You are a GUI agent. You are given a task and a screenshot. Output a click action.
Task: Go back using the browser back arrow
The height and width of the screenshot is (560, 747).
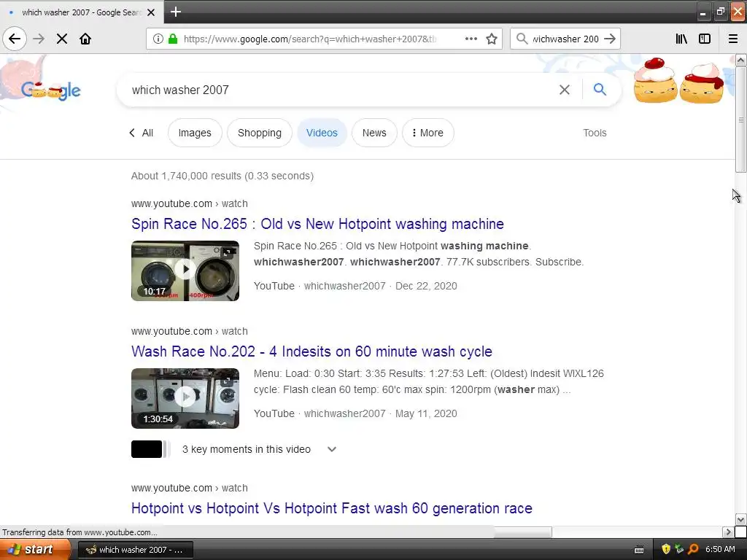(x=15, y=39)
